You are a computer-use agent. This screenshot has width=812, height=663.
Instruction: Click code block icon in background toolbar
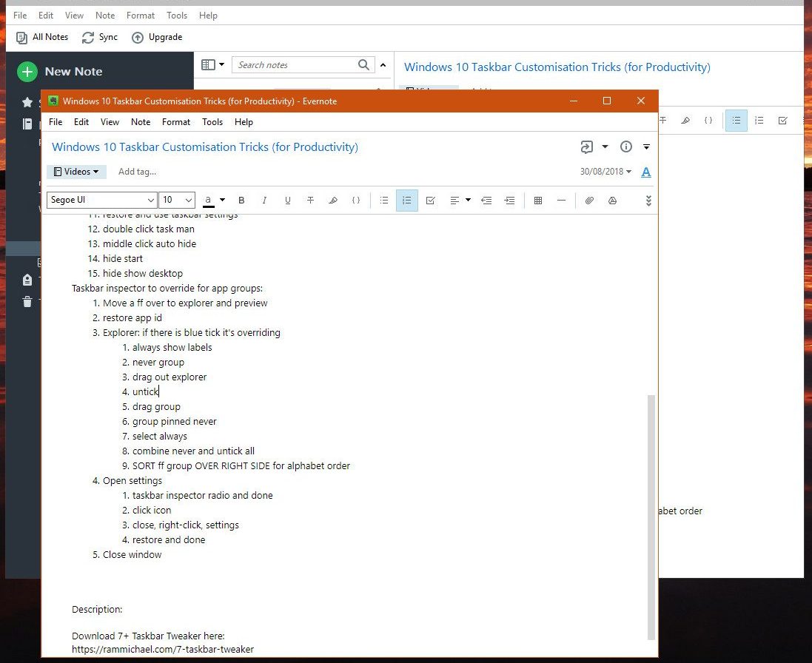click(708, 121)
